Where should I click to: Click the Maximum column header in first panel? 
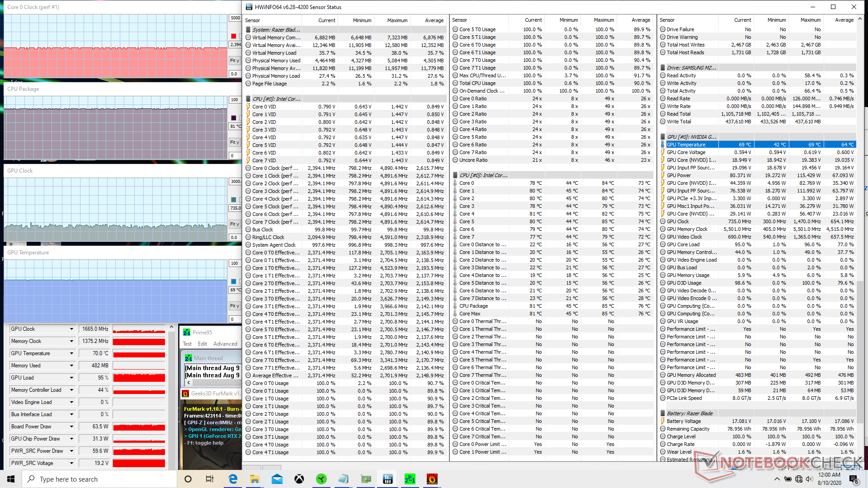tap(397, 20)
